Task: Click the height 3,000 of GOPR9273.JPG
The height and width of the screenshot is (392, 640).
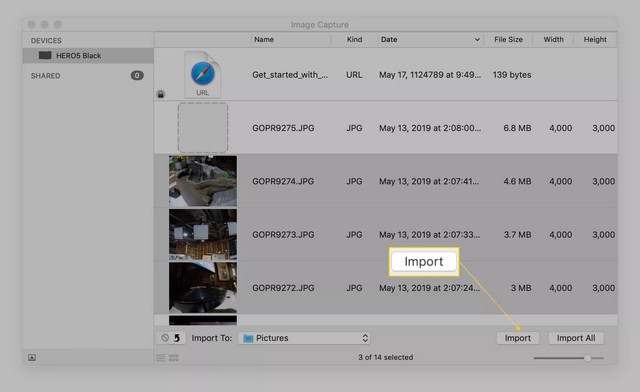Action: coord(604,235)
